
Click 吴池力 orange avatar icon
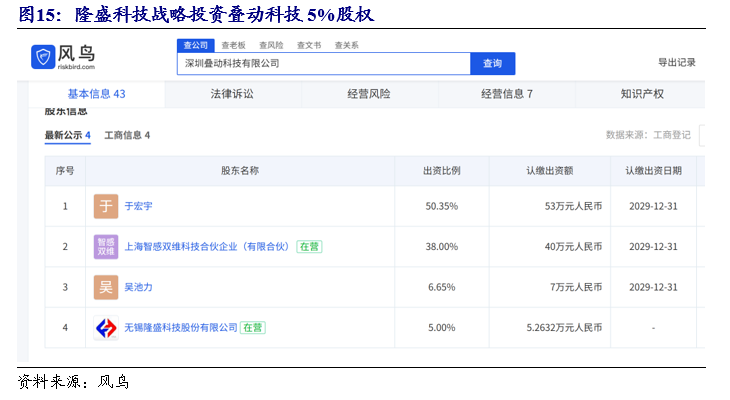coord(106,287)
